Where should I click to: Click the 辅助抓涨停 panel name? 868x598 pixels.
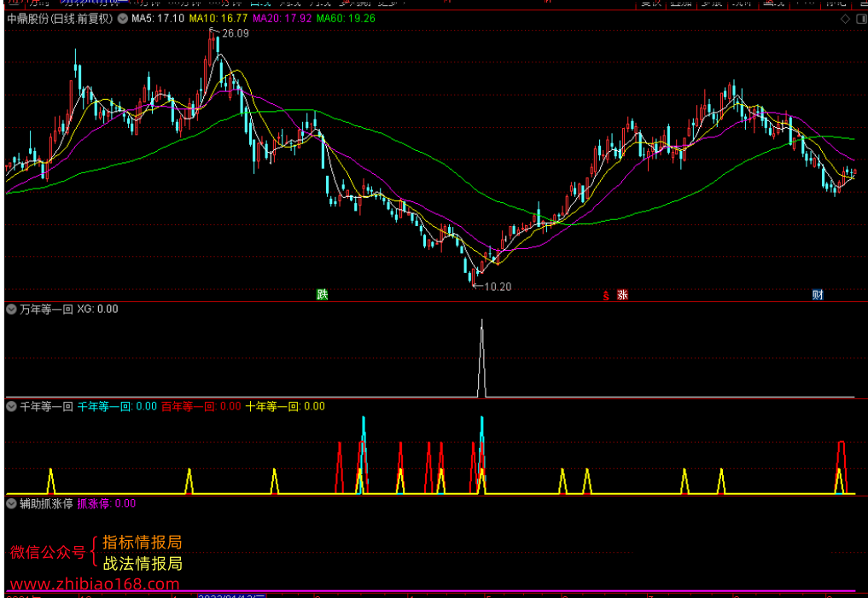(46, 503)
